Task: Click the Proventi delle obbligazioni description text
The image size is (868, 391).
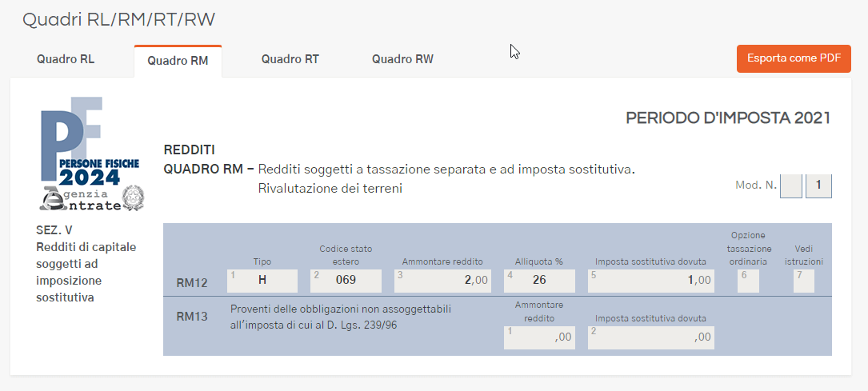Action: 341,317
